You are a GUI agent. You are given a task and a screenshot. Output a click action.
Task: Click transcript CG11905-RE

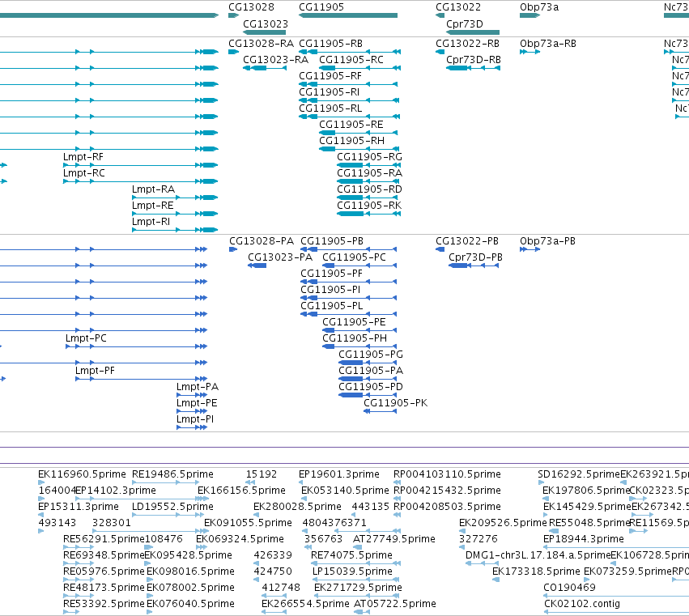click(351, 125)
